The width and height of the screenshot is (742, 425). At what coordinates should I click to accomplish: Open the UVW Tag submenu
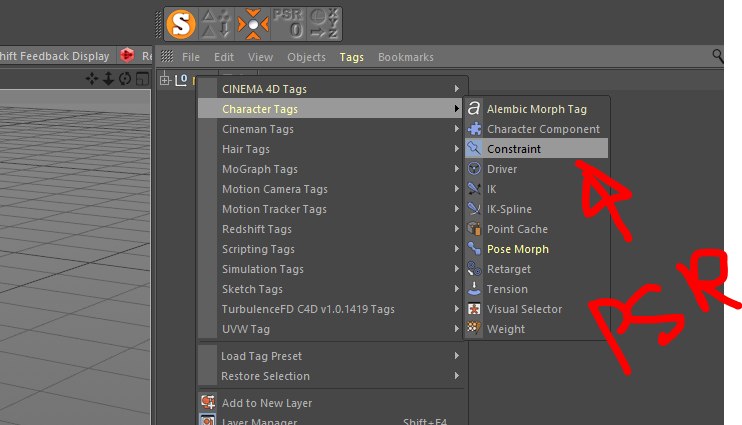[332, 329]
